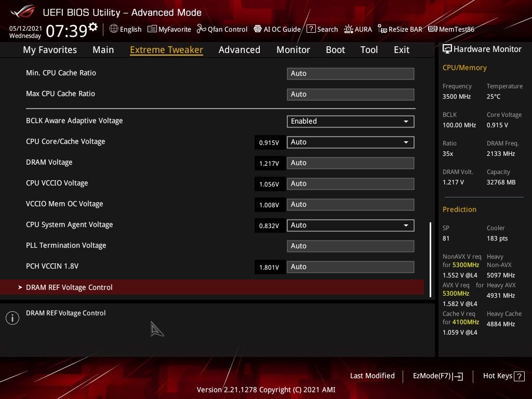This screenshot has height=399, width=532.
Task: Launch MemTest86 icon
Action: click(x=433, y=29)
